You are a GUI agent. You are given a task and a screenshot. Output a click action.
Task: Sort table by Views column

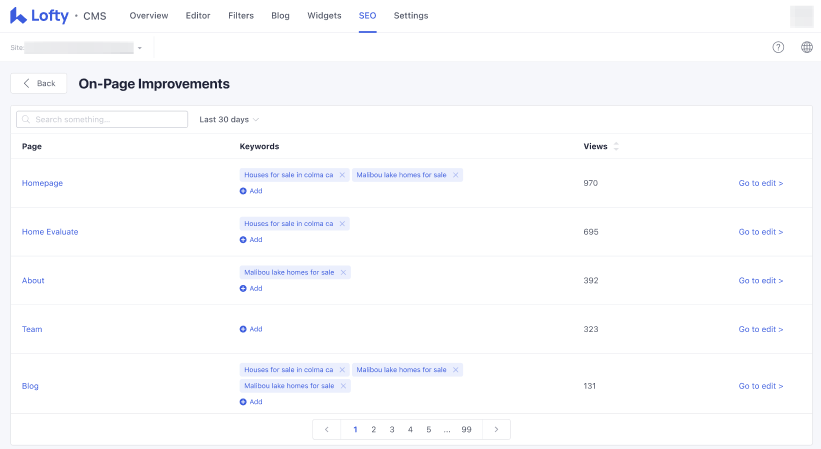[616, 147]
